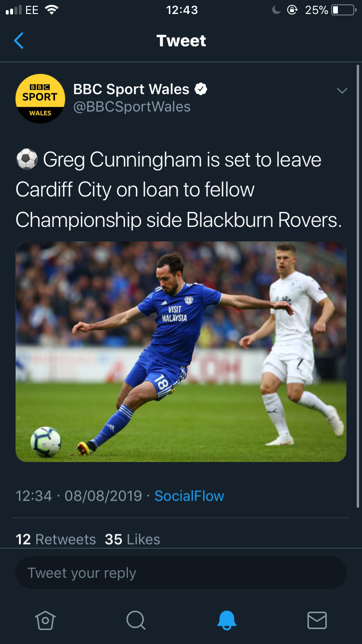View the 12 Retweets list

56,539
